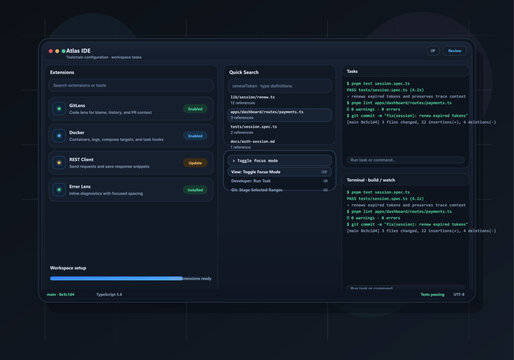Image resolution: width=514 pixels, height=360 pixels.
Task: Click the Installed badge on Error Lens
Action: [x=195, y=190]
